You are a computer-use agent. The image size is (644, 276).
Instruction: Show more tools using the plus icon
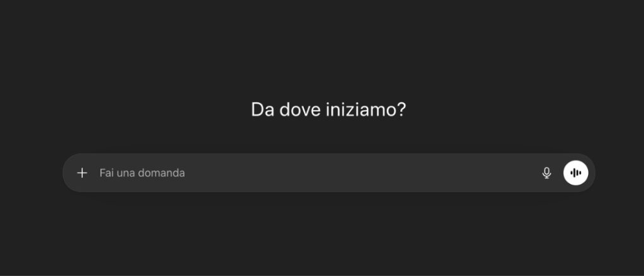click(82, 173)
